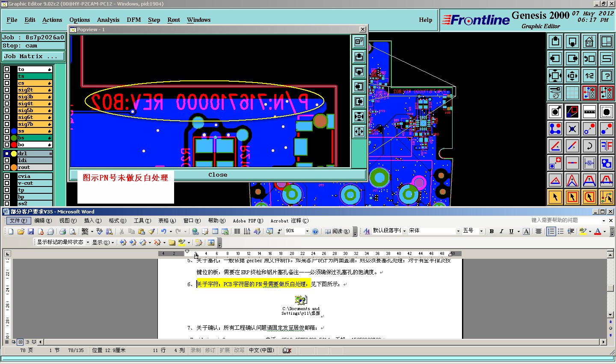Viewport: 616px width, 364px height.
Task: Click the Job Matrix ... button
Action: [33, 56]
